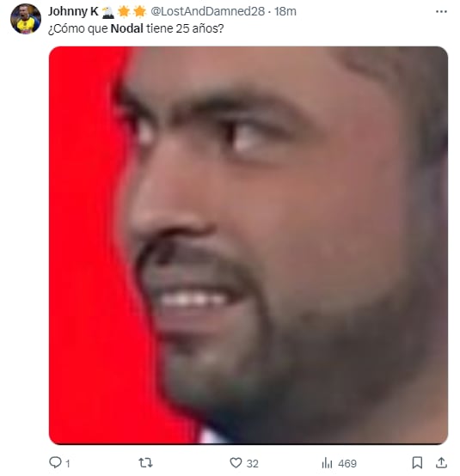The width and height of the screenshot is (460, 476).
Task: Click the like count 32
Action: pos(252,464)
